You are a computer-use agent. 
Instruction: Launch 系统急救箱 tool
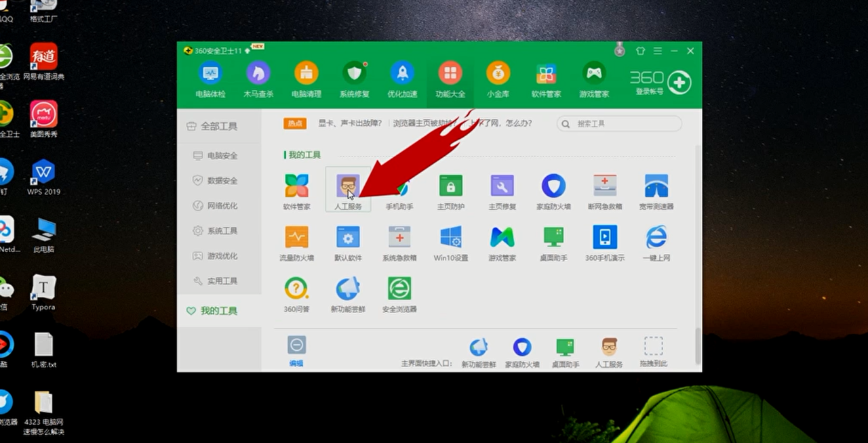tap(399, 244)
